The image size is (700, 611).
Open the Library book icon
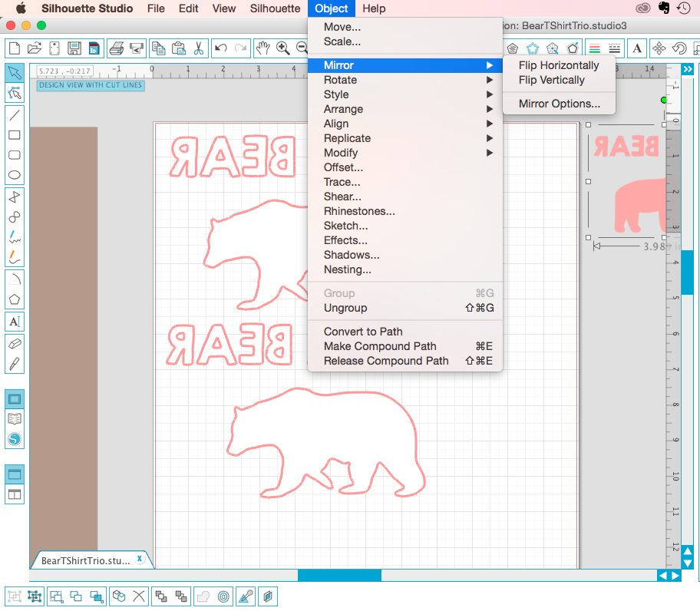(x=15, y=418)
